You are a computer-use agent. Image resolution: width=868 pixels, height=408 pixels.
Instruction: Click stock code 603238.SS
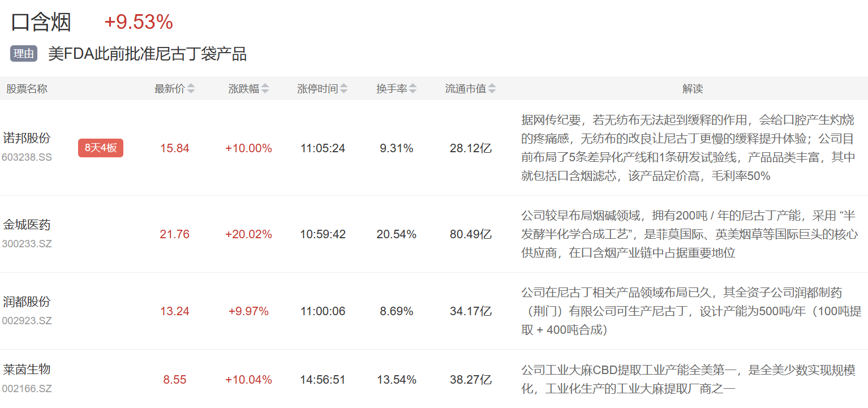(x=27, y=157)
